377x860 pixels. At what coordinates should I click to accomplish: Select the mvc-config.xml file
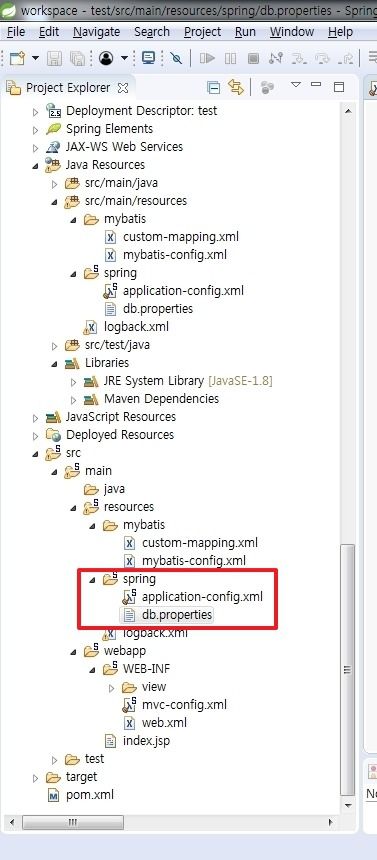(184, 705)
